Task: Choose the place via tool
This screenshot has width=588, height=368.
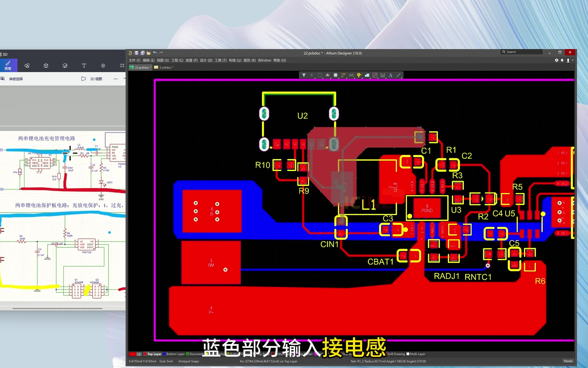Action: click(359, 75)
